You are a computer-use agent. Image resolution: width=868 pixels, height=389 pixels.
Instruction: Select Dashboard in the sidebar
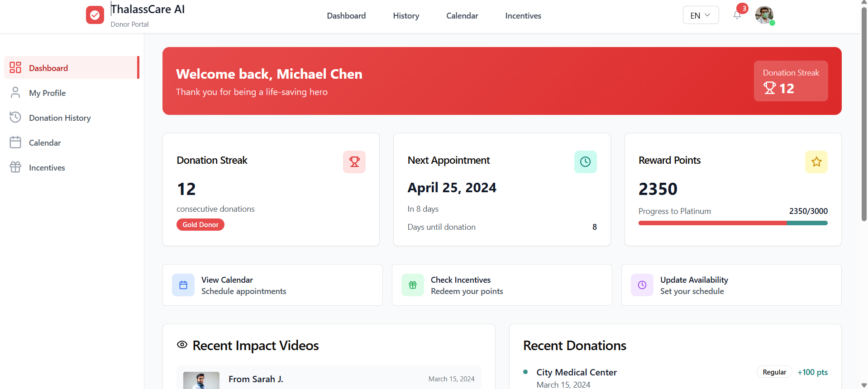point(72,67)
